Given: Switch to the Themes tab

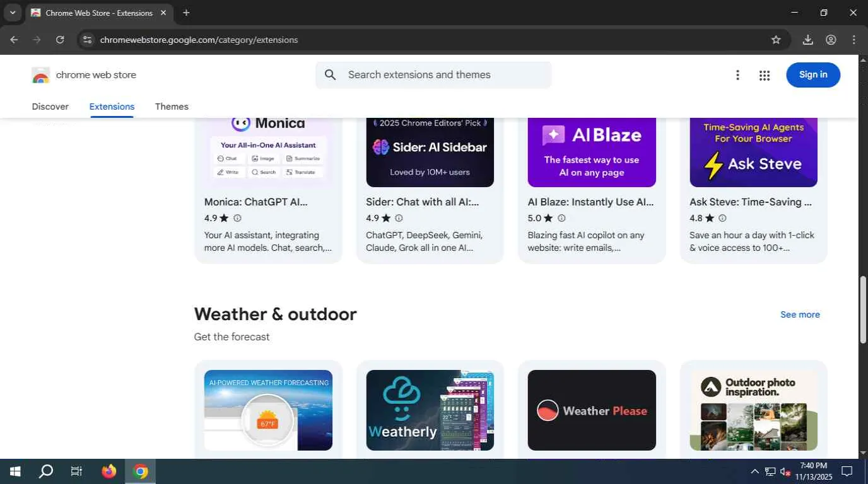Looking at the screenshot, I should 172,107.
